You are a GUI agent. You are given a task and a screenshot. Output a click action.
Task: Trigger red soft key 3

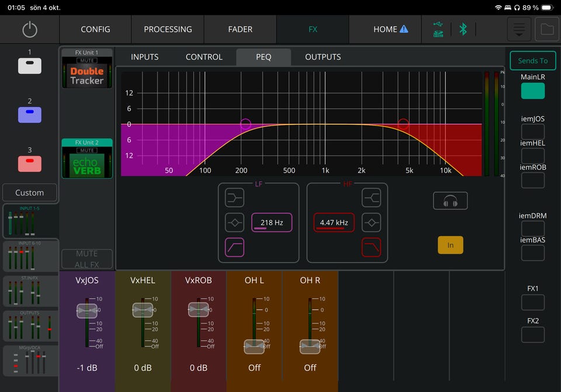(x=30, y=164)
